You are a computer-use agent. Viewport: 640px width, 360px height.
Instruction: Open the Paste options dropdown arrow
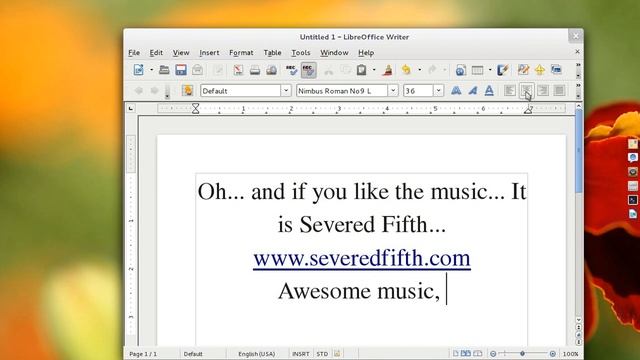click(x=373, y=70)
